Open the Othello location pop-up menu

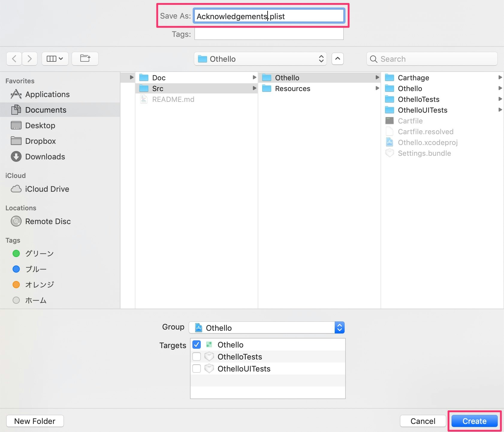260,59
